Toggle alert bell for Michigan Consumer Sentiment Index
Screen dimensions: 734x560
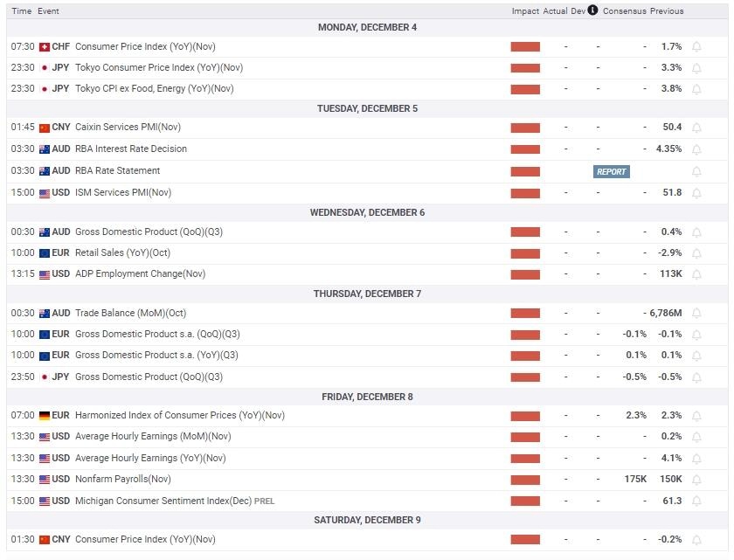tap(696, 501)
